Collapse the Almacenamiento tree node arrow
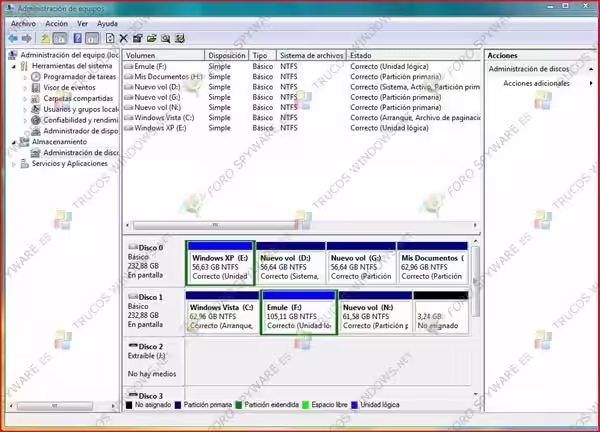This screenshot has width=600, height=432. [14, 142]
